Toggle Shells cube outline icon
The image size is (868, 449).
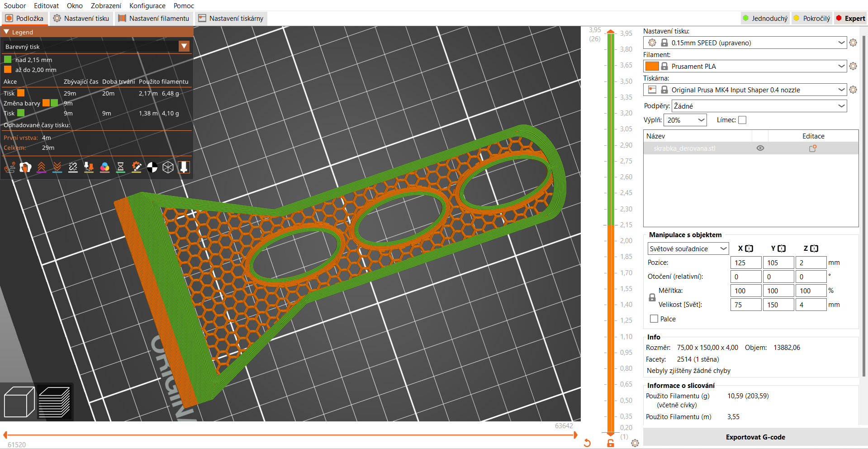[x=168, y=167]
